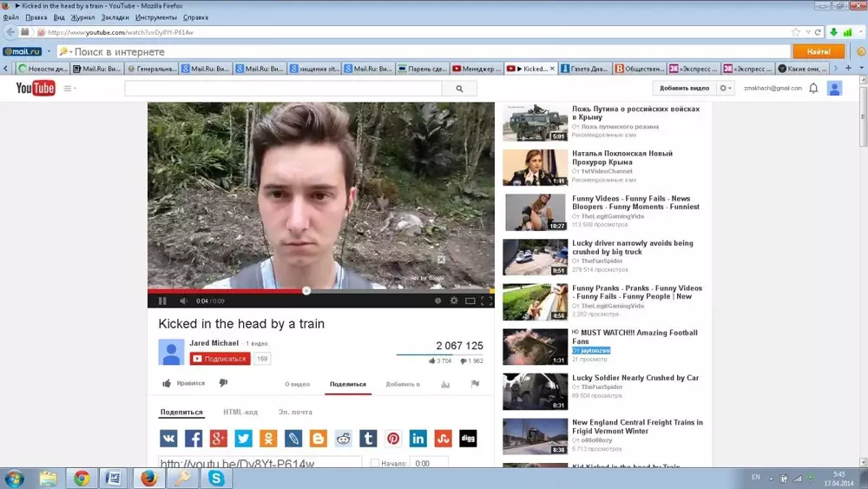Image resolution: width=868 pixels, height=489 pixels.
Task: Share via the Pinterest icon
Action: pyautogui.click(x=393, y=439)
